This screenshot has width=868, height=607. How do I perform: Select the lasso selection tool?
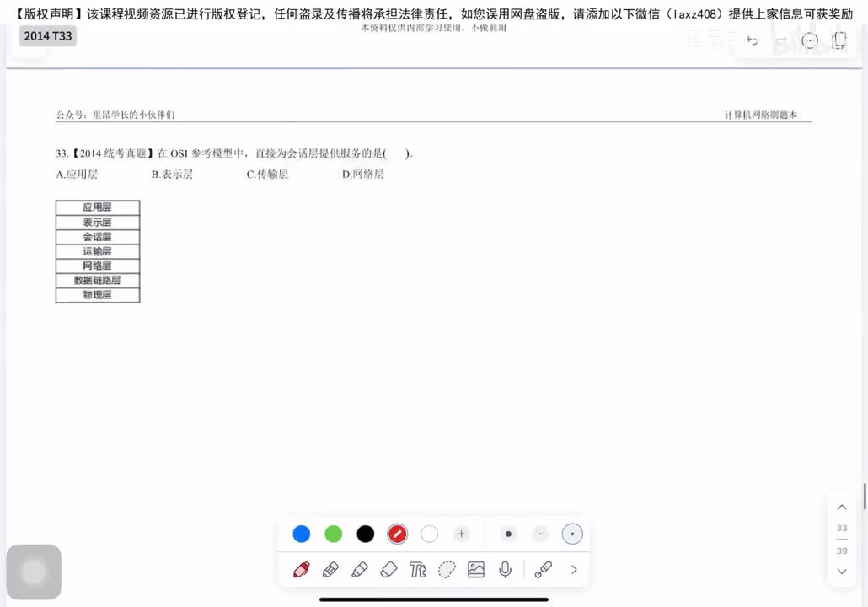point(447,569)
